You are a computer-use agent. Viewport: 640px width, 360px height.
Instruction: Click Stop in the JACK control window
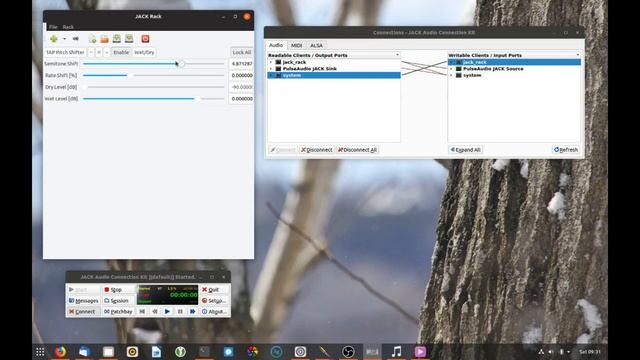(118, 289)
